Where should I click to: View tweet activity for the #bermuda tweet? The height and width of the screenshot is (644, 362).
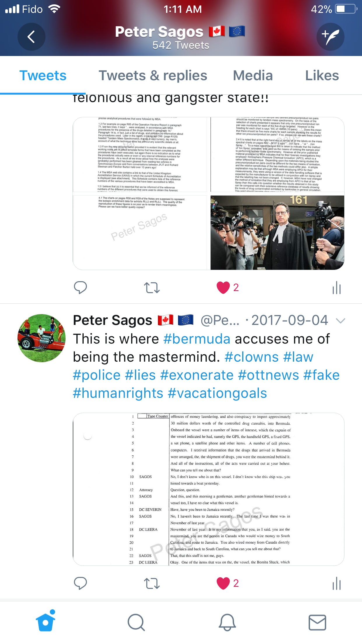click(x=337, y=583)
